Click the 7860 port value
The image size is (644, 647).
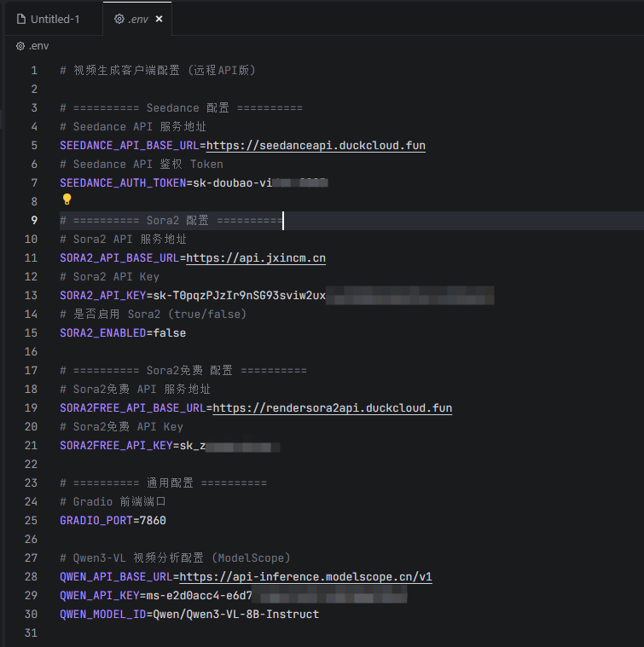pyautogui.click(x=154, y=521)
